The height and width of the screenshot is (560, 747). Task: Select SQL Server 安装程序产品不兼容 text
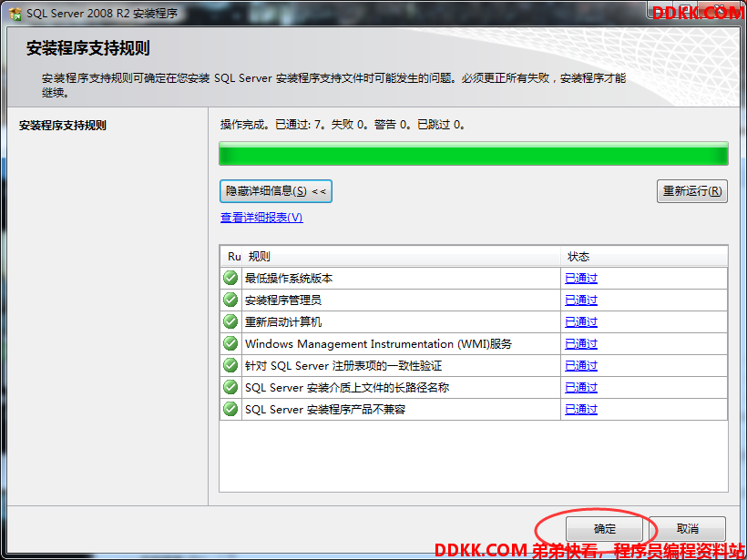tap(325, 410)
